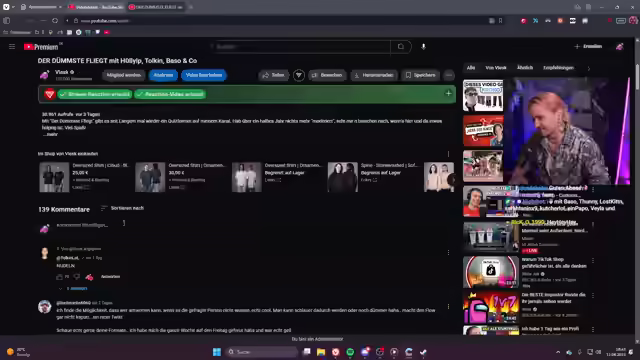The image size is (640, 360).
Task: Open three-dot menu of second comment
Action: 448,307
